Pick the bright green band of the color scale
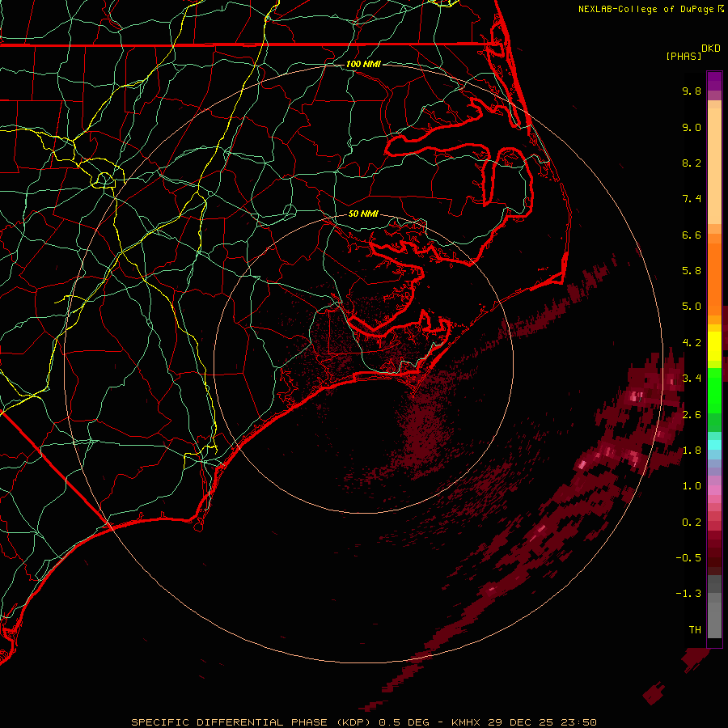 (x=714, y=390)
